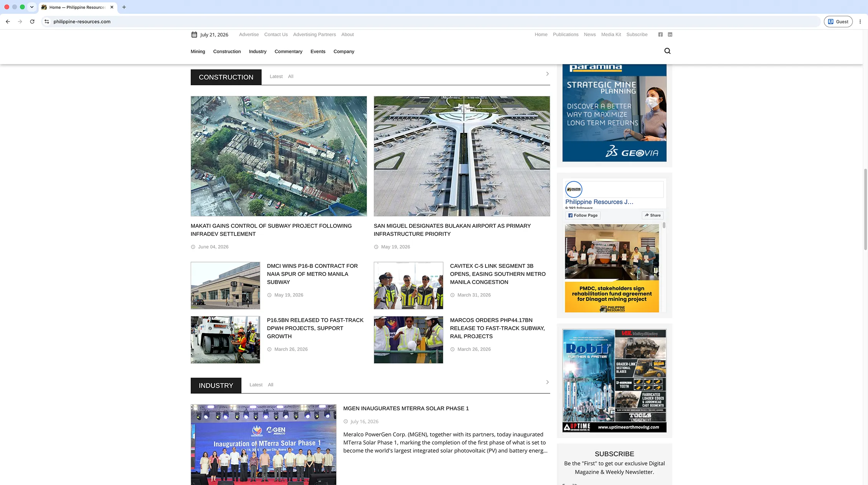Screen dimensions: 868x485
Task: Close the Philippine Resources browser tab
Action: pos(112,7)
